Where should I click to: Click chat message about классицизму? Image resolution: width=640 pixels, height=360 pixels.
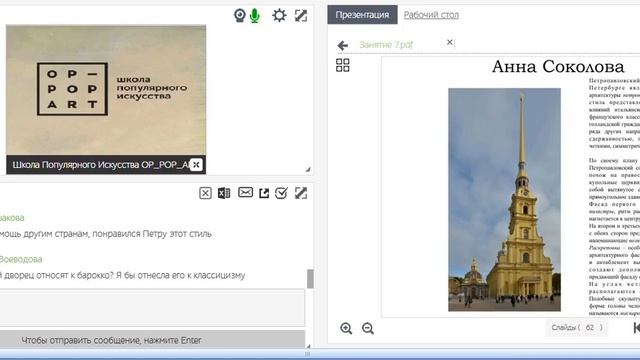tap(122, 275)
